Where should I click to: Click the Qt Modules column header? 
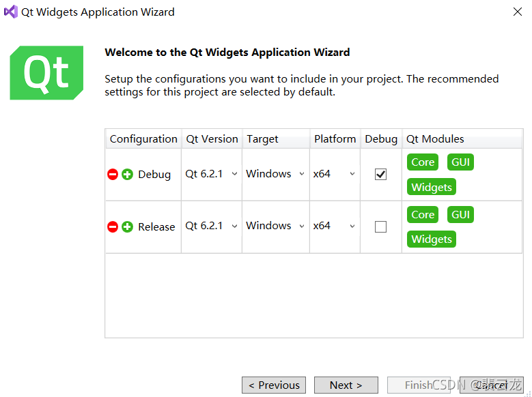pos(462,138)
